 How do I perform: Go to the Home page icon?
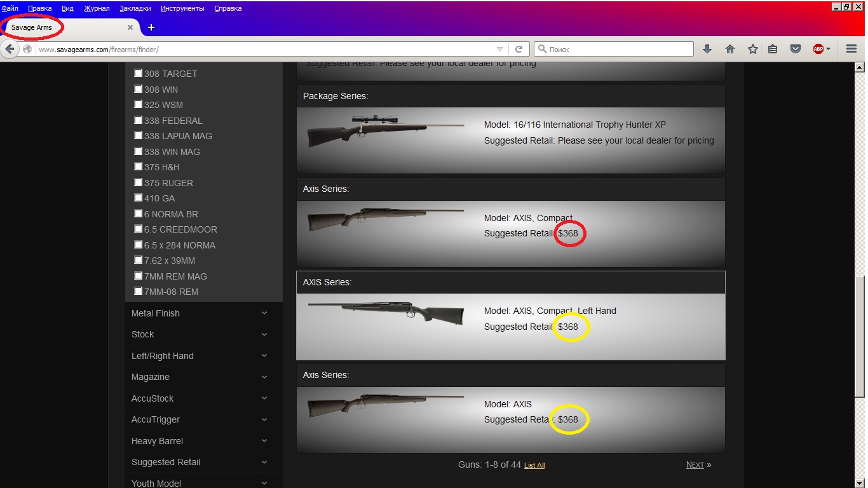pyautogui.click(x=730, y=49)
